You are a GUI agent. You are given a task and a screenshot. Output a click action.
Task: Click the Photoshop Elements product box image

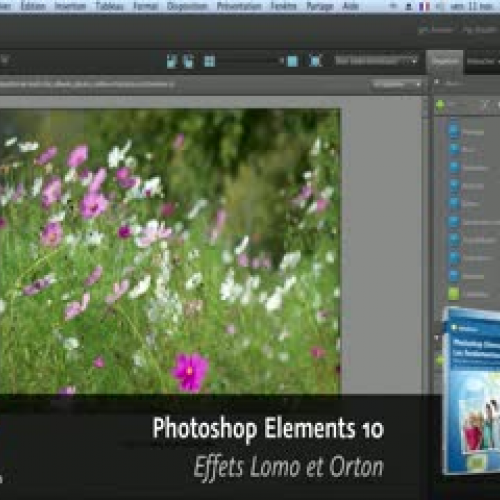coord(471,391)
